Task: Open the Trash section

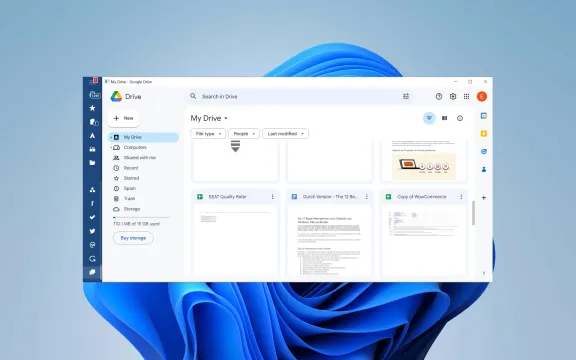Action: click(x=129, y=199)
